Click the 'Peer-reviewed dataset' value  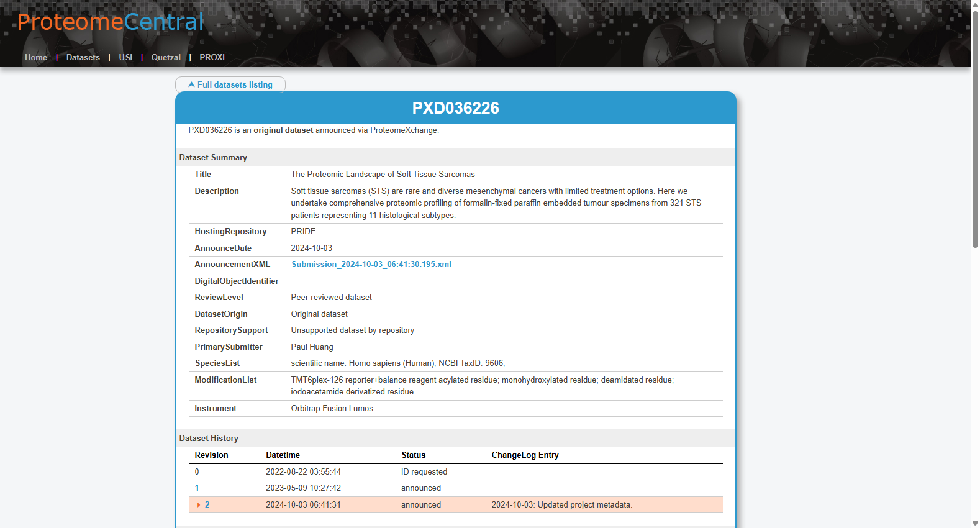click(x=332, y=297)
